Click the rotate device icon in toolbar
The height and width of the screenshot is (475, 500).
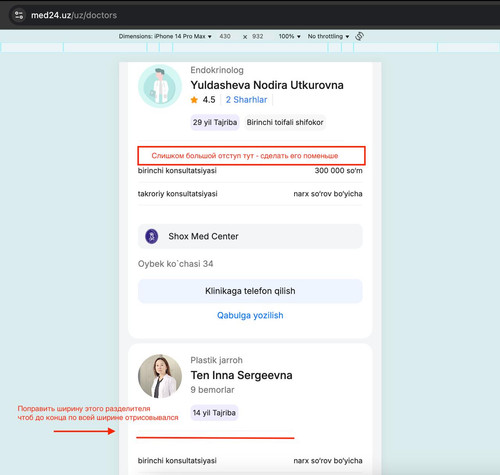click(x=359, y=36)
